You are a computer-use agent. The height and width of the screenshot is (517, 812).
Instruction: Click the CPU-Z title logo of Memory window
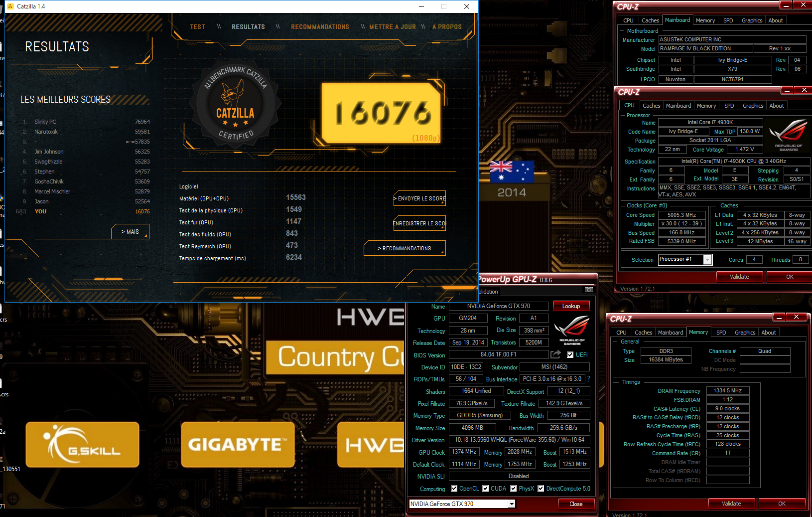621,319
